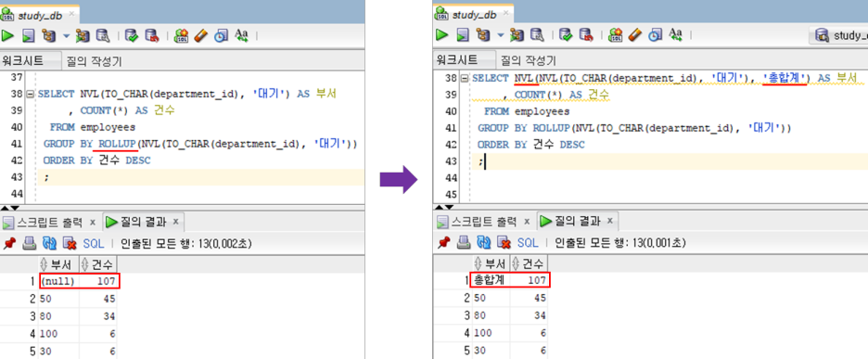
Task: Collapse SELECT block at line 38, right window
Action: click(x=465, y=78)
